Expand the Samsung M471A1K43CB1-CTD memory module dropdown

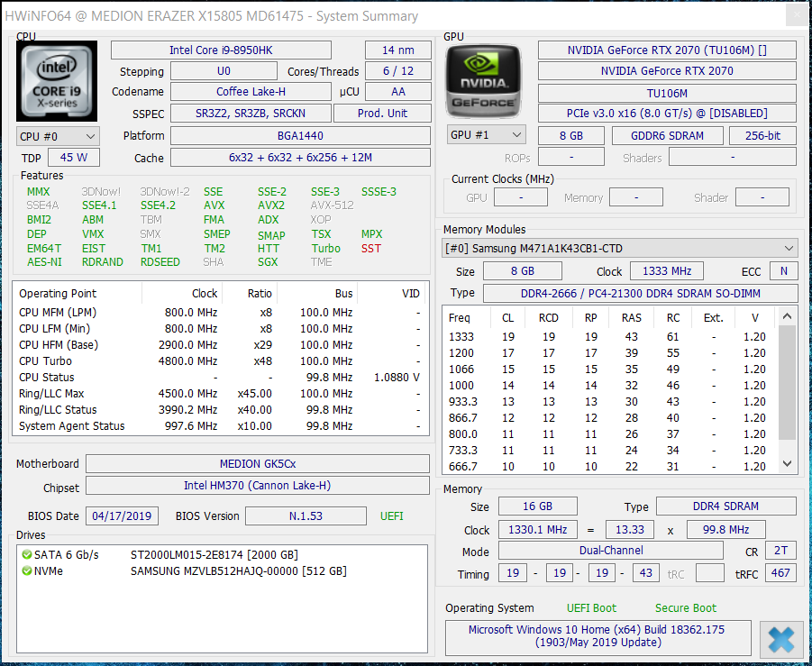pyautogui.click(x=620, y=248)
